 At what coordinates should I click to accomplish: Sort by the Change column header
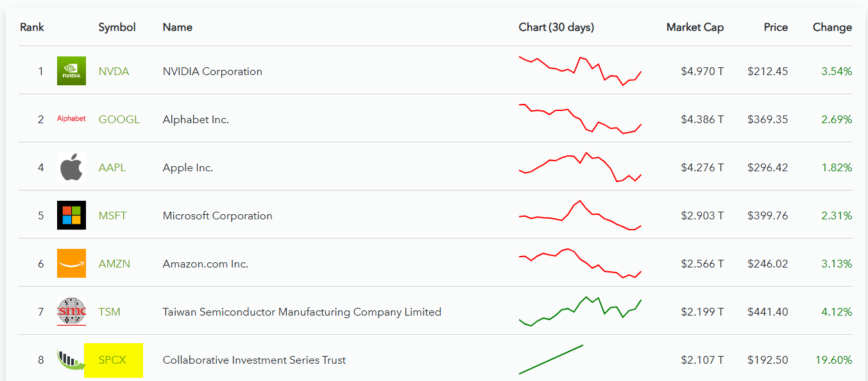(832, 27)
